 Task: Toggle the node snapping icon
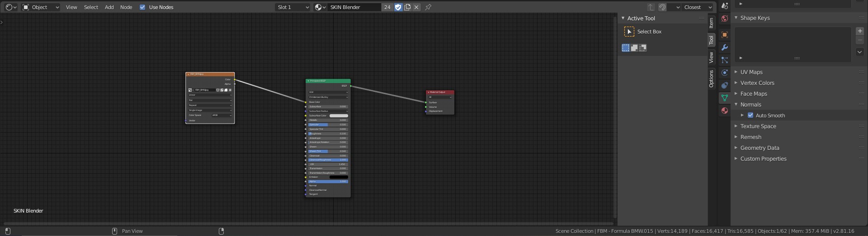[x=662, y=7]
